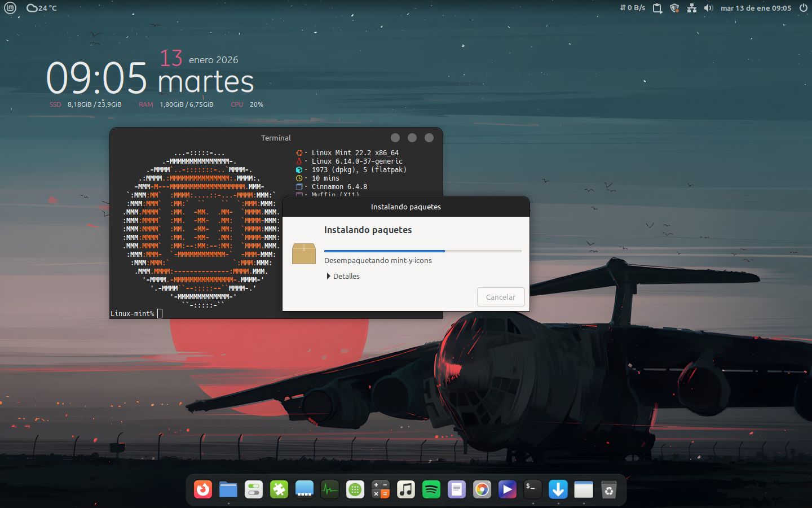Open the green app grid icon
Viewport: 812px width, 508px height.
click(355, 489)
